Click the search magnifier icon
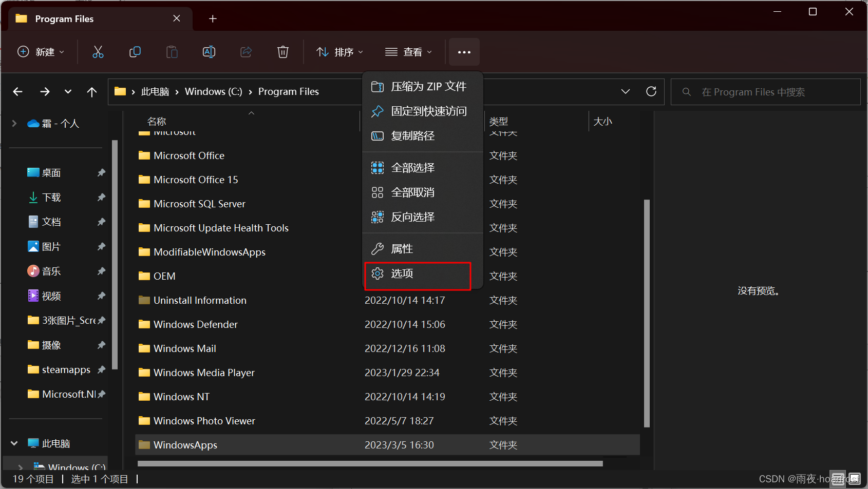 [x=687, y=92]
